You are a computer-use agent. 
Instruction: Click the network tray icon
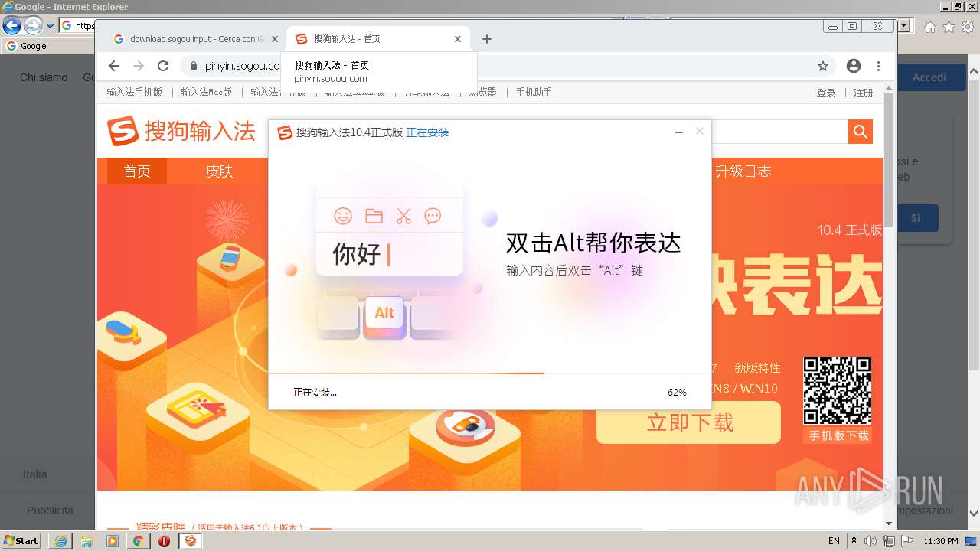point(889,541)
